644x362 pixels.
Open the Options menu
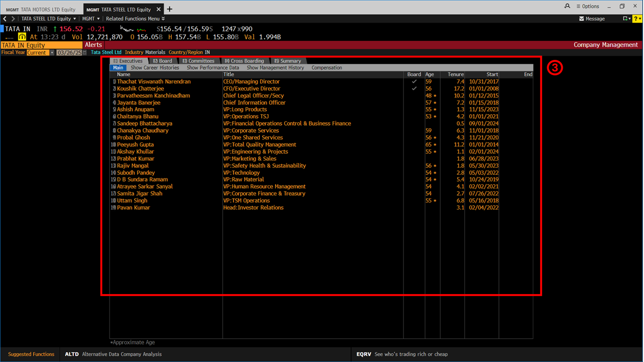point(587,7)
